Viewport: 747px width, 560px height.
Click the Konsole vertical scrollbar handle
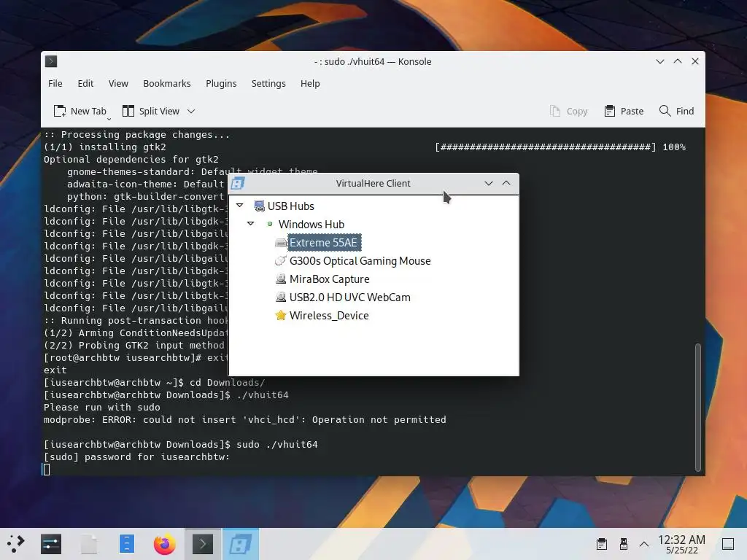(698, 407)
